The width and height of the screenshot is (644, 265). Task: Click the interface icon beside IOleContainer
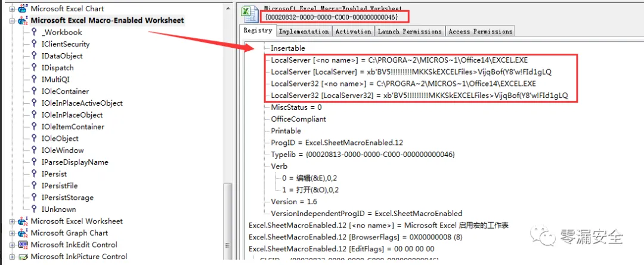(x=34, y=92)
